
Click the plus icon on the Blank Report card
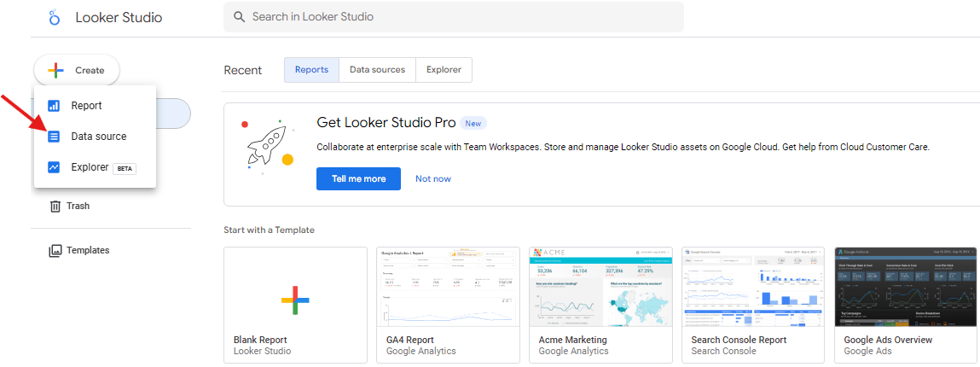(x=296, y=300)
